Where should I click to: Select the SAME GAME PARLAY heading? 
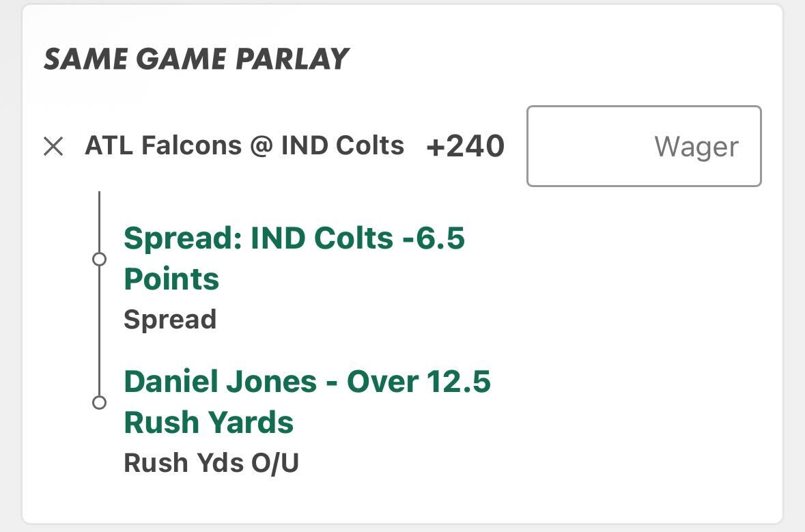197,60
